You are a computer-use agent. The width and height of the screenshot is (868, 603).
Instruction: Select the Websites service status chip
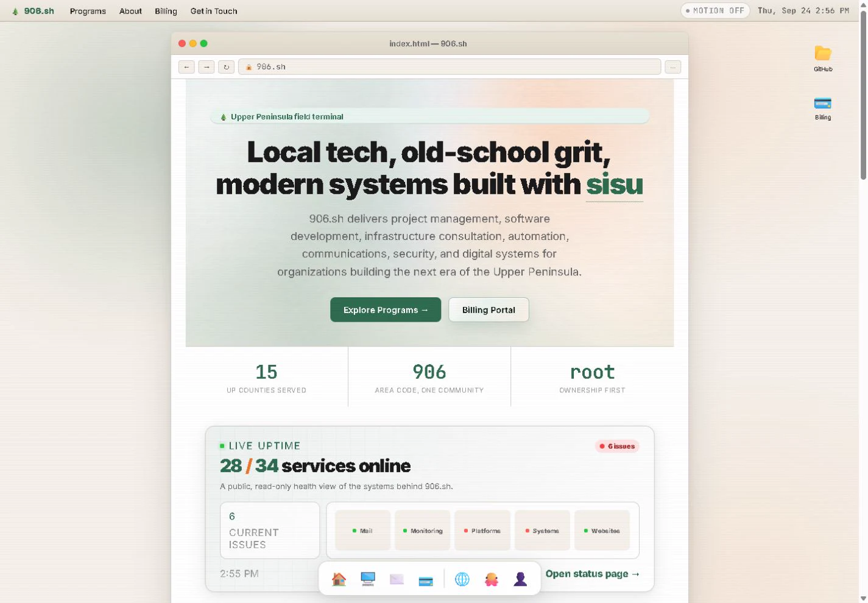coord(602,531)
